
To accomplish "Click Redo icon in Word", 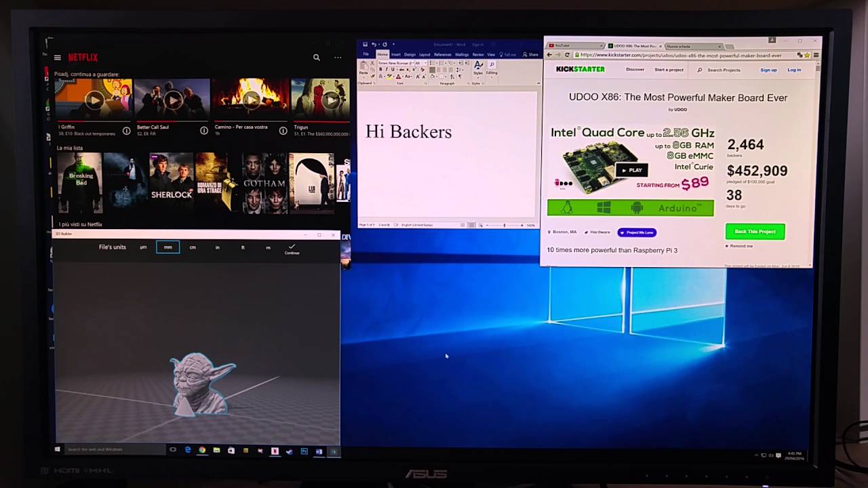I will pos(384,44).
